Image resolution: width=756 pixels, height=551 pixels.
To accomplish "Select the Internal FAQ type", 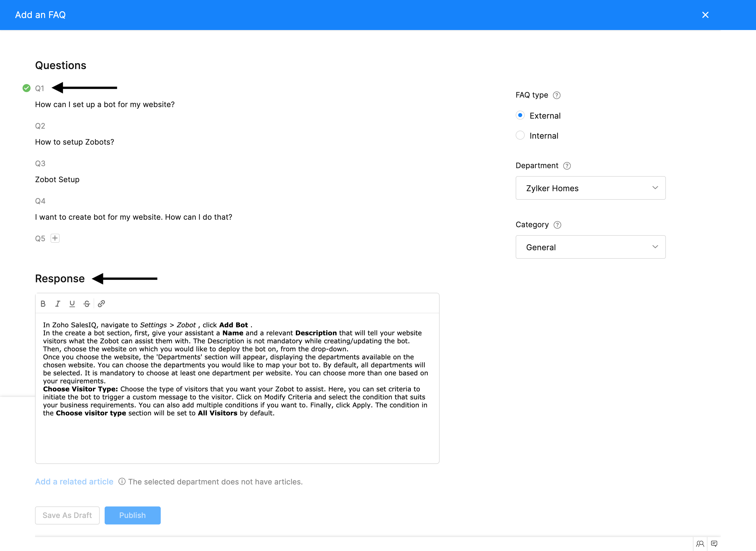I will click(520, 135).
